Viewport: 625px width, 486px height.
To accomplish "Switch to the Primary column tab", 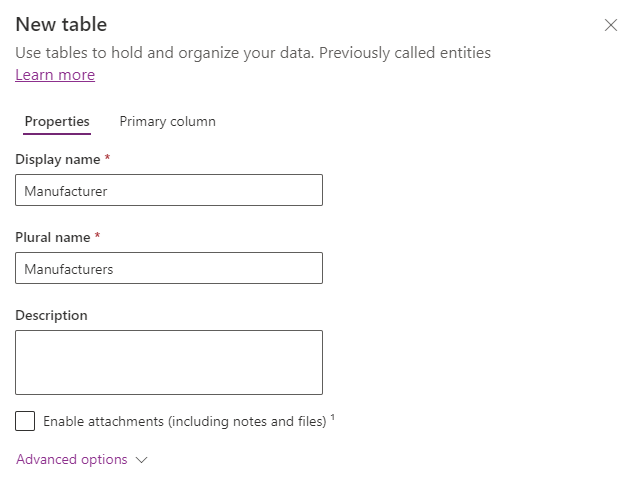I will 167,122.
